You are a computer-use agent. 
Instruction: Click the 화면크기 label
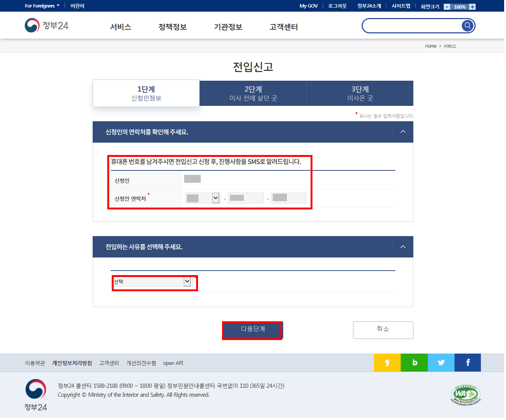point(430,6)
